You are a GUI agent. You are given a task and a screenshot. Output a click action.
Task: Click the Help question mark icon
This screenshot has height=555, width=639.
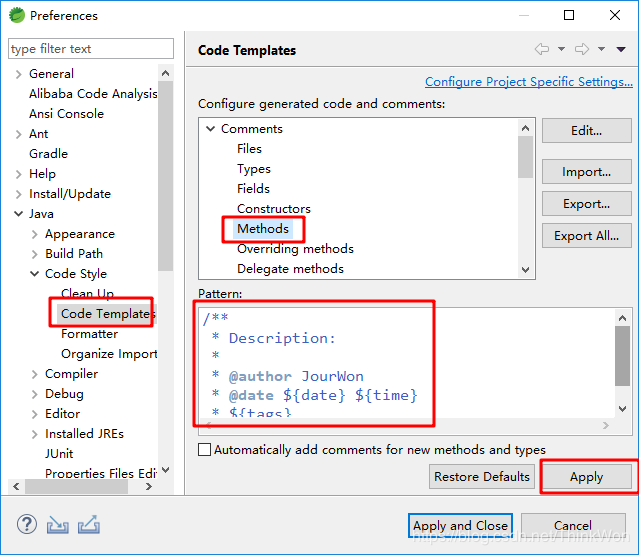(27, 524)
